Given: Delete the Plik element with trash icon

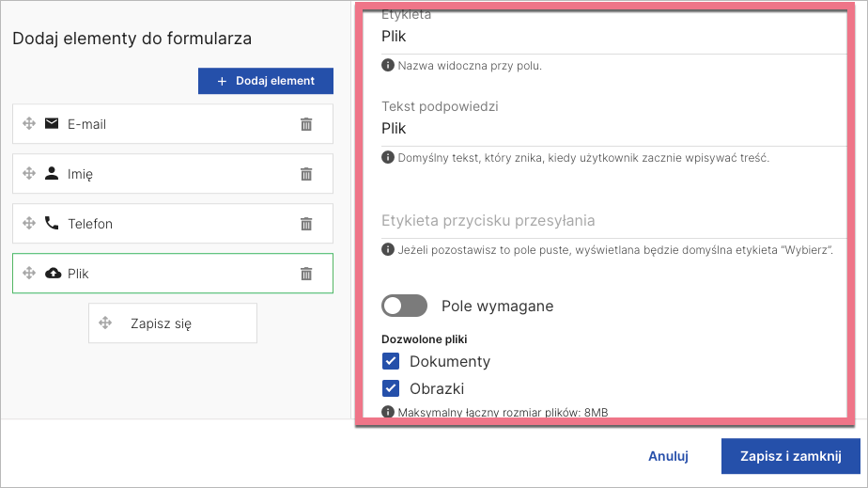Looking at the screenshot, I should point(306,274).
